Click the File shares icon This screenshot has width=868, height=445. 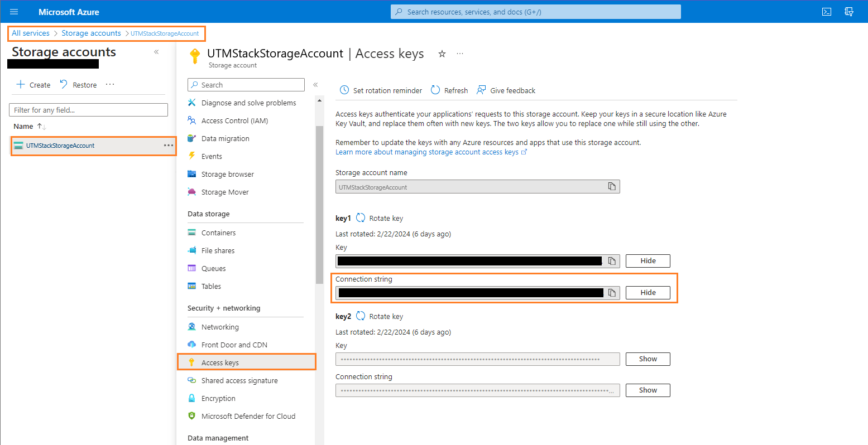[192, 250]
